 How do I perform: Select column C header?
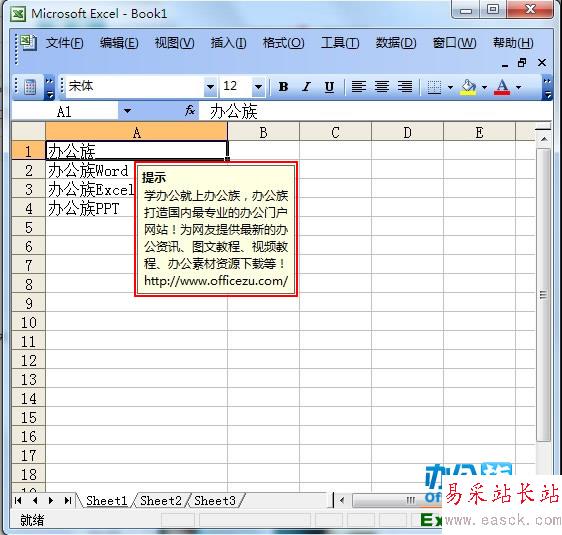click(x=335, y=132)
